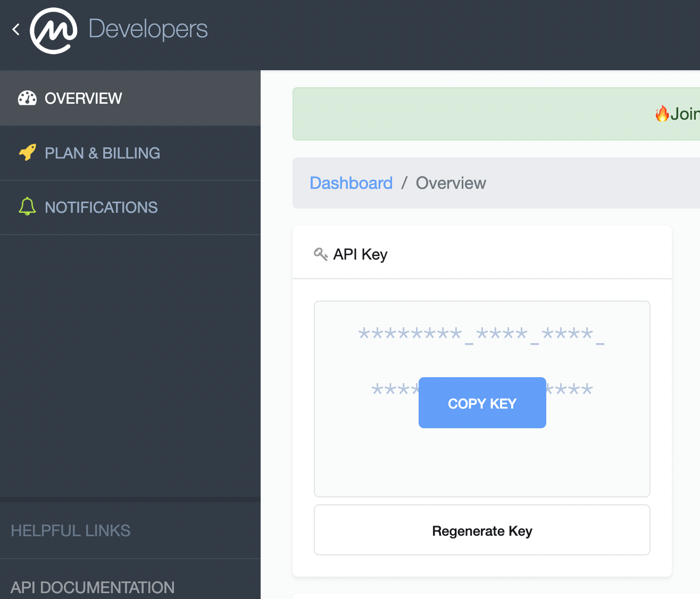Screen dimensions: 700x599
Task: Click the Overview dashboard gauge icon
Action: click(x=27, y=98)
